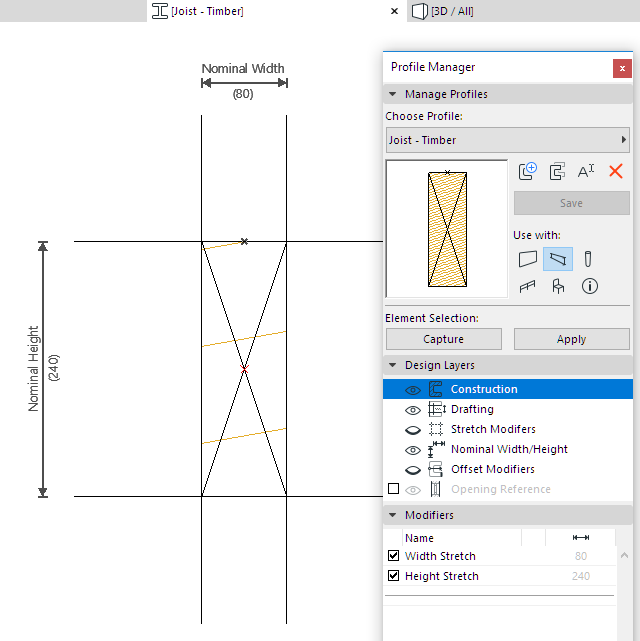Close the Profile Manager panel
This screenshot has width=640, height=641.
(x=622, y=68)
